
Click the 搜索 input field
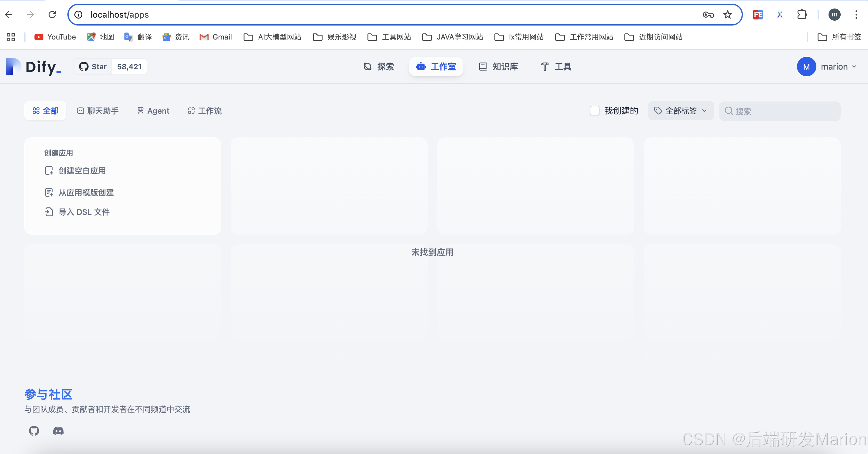785,111
